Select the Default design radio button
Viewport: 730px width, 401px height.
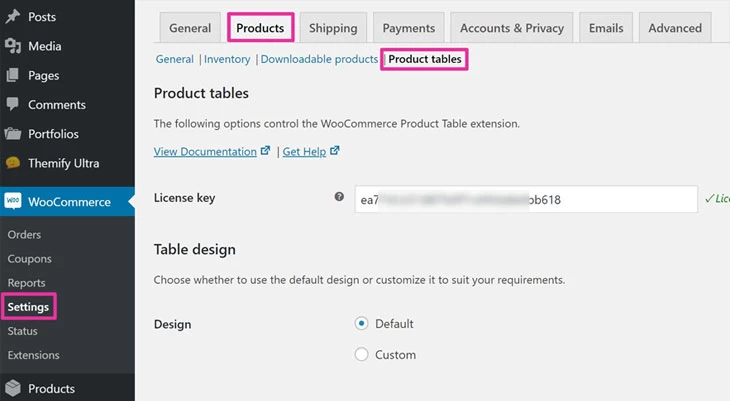click(361, 323)
